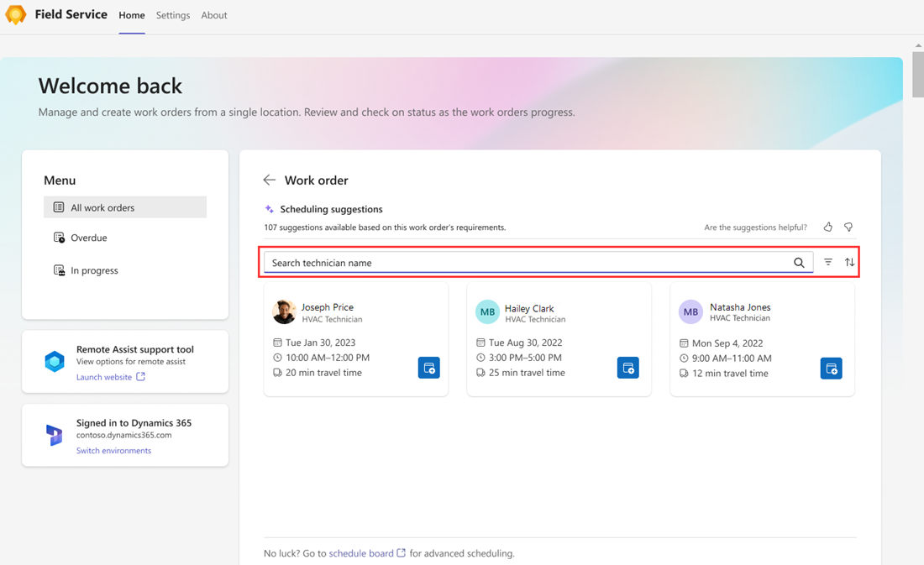Click the search magnifier icon

tap(799, 263)
